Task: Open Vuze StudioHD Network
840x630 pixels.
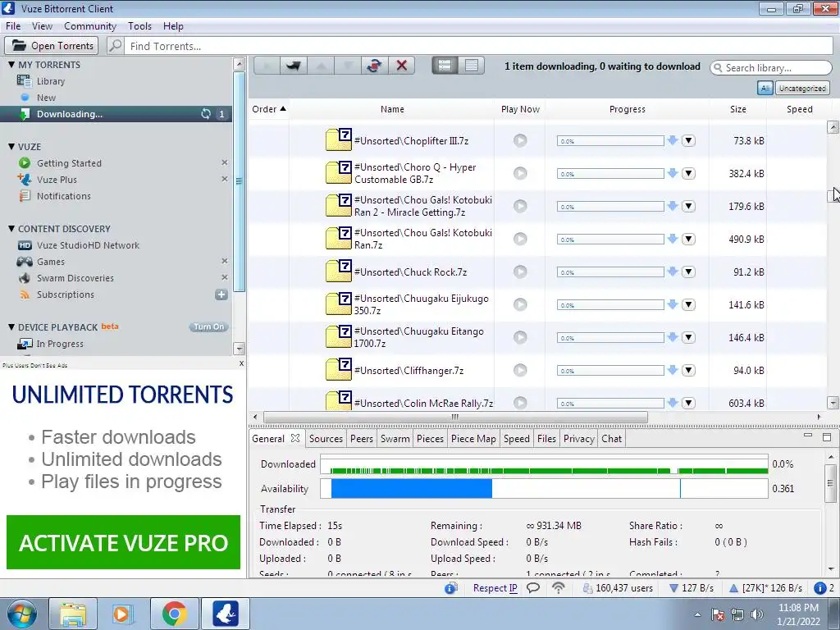Action: [88, 245]
